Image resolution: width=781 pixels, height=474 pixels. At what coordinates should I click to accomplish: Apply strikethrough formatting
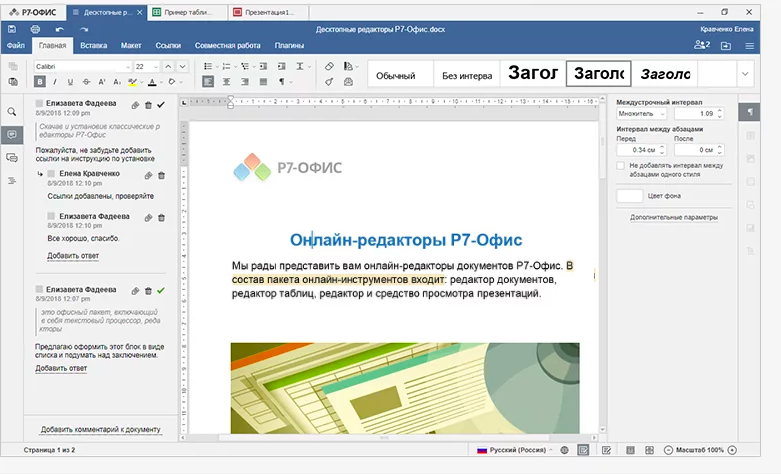(86, 81)
